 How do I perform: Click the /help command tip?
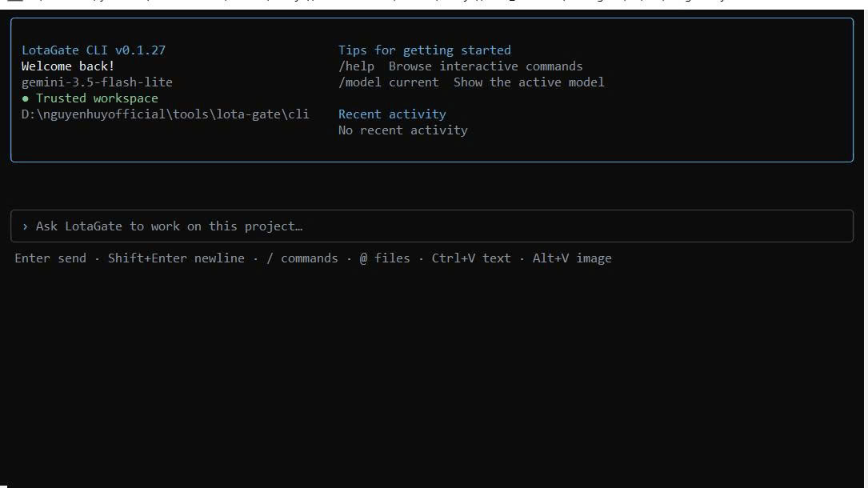(x=356, y=66)
